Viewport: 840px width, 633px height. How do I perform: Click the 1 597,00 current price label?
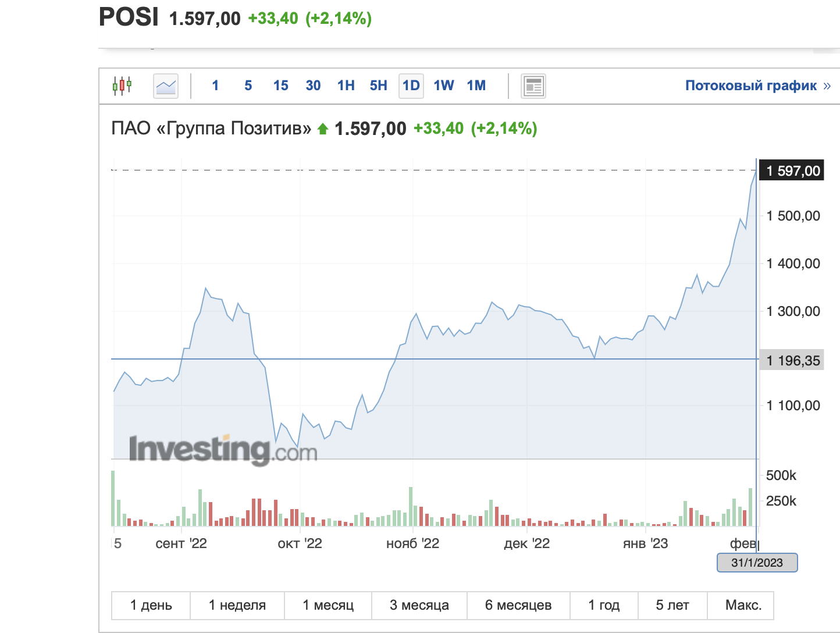[792, 170]
